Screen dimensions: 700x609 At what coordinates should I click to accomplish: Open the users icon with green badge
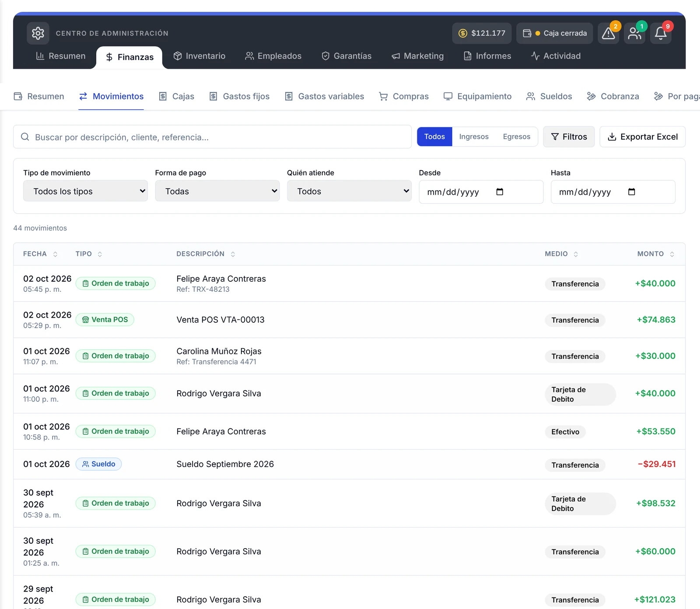[634, 33]
